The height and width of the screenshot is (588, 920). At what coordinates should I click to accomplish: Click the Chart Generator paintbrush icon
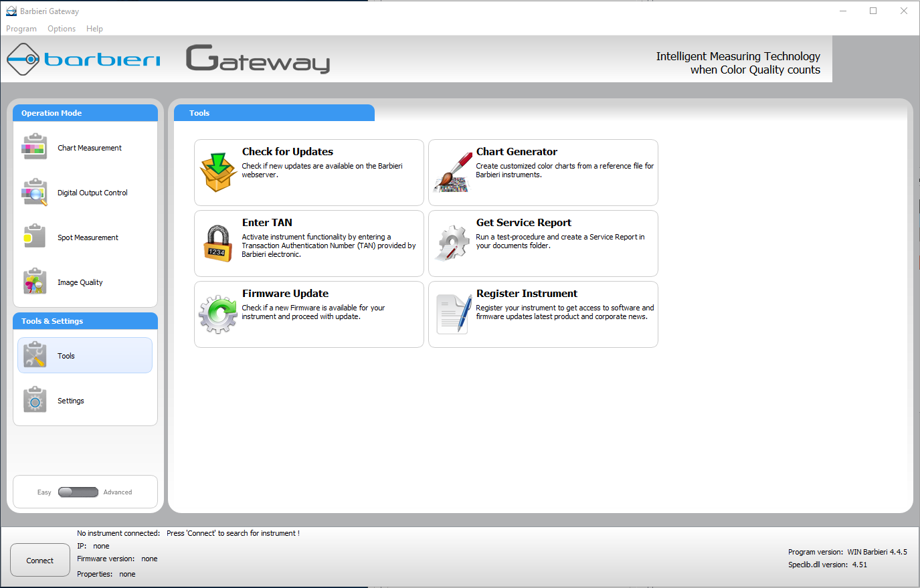pyautogui.click(x=452, y=173)
